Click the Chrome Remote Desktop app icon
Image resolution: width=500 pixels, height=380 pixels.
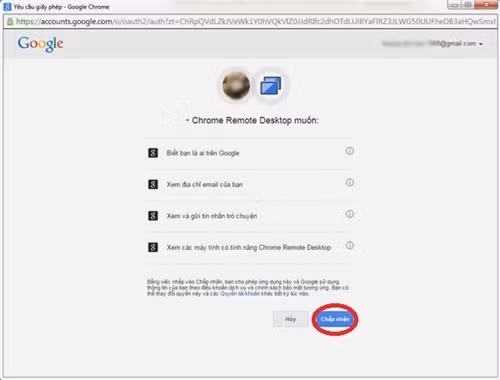(x=270, y=85)
